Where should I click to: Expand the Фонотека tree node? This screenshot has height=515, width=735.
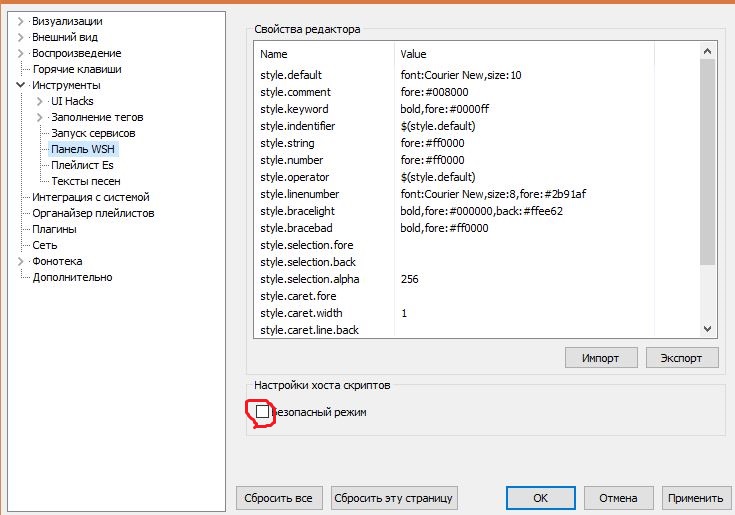(20, 261)
